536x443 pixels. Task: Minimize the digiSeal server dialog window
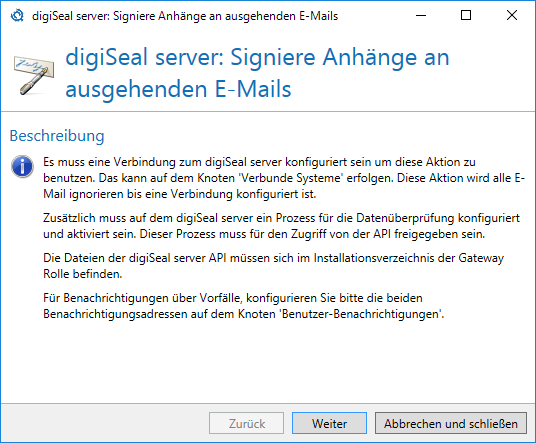pyautogui.click(x=421, y=15)
